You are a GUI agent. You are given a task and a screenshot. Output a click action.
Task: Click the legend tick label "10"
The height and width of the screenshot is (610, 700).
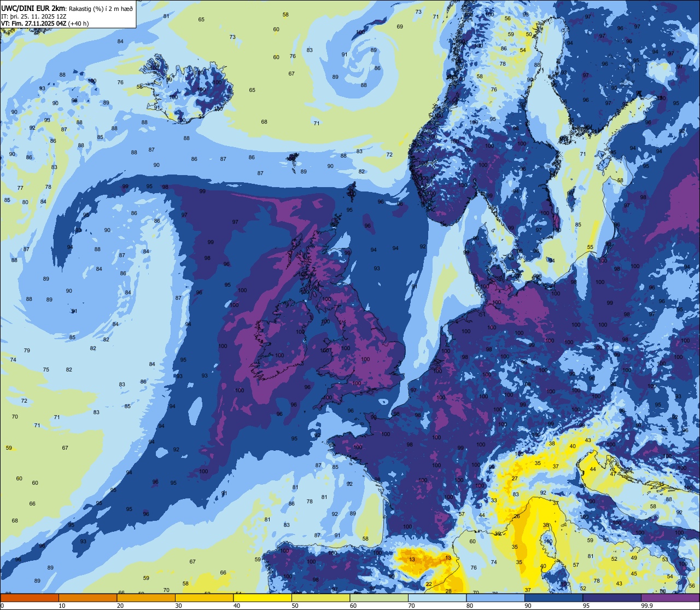pos(62,606)
